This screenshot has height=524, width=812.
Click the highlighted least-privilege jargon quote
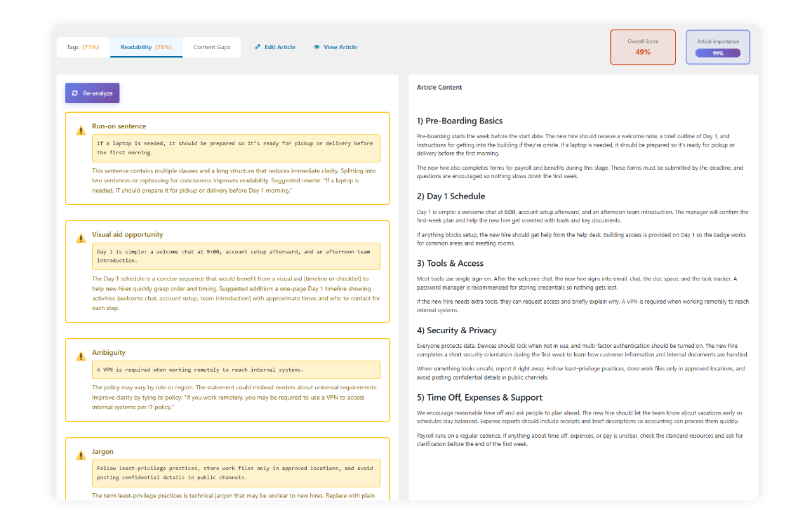coord(236,473)
